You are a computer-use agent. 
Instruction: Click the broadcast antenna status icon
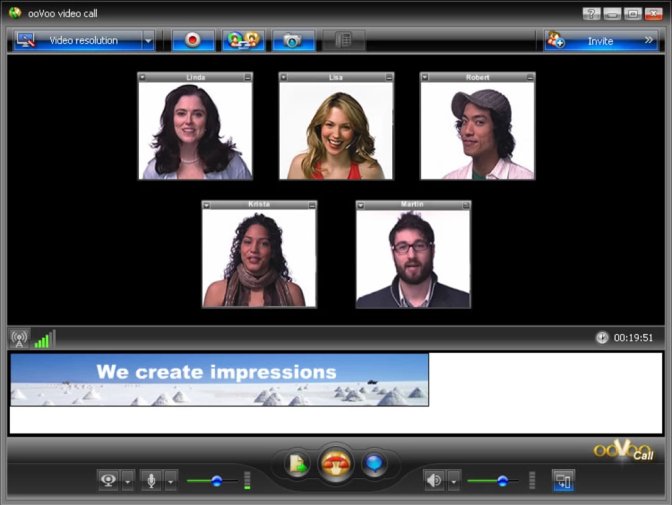click(19, 338)
